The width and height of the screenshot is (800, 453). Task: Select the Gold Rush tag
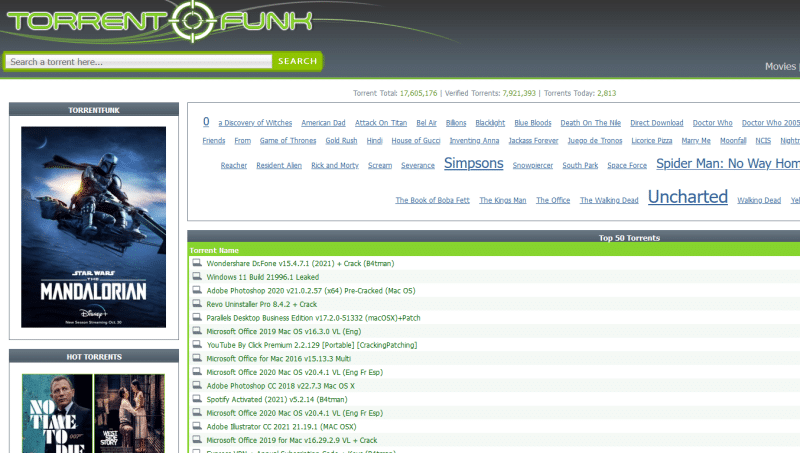pos(341,141)
